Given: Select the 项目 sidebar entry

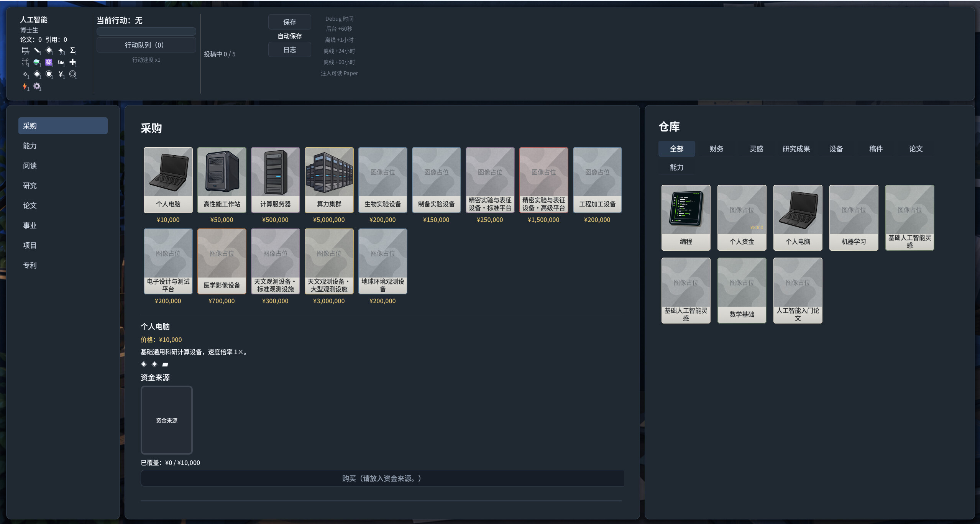Looking at the screenshot, I should click(x=63, y=245).
